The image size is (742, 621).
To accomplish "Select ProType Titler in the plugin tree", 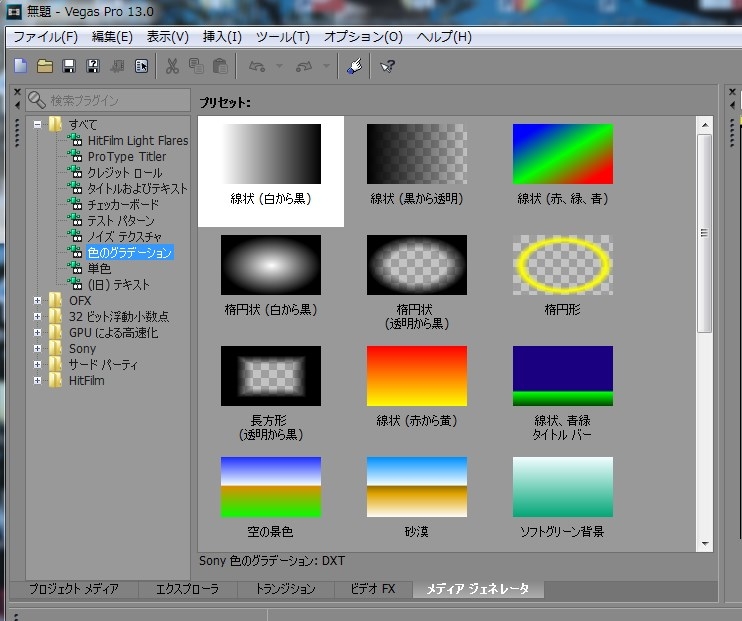I will pyautogui.click(x=126, y=157).
